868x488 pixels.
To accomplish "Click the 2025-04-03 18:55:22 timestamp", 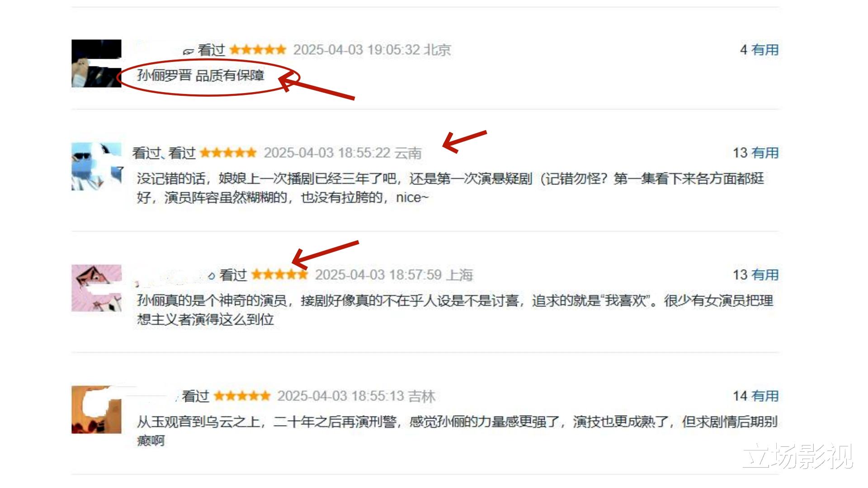I will coord(327,153).
